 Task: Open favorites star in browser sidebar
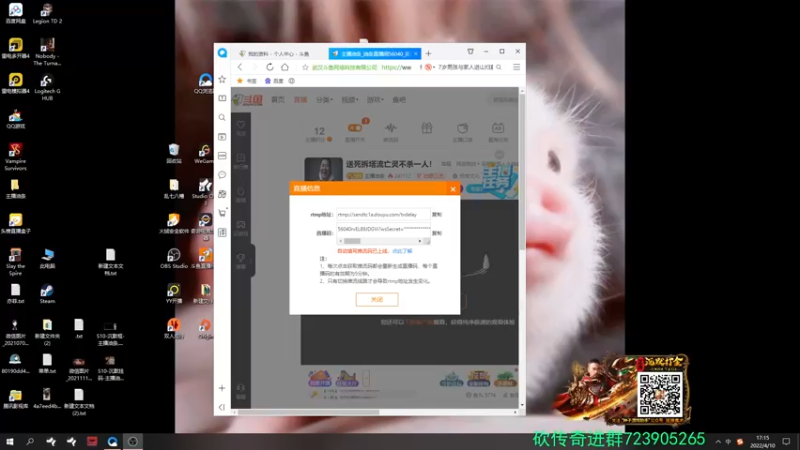click(x=222, y=79)
